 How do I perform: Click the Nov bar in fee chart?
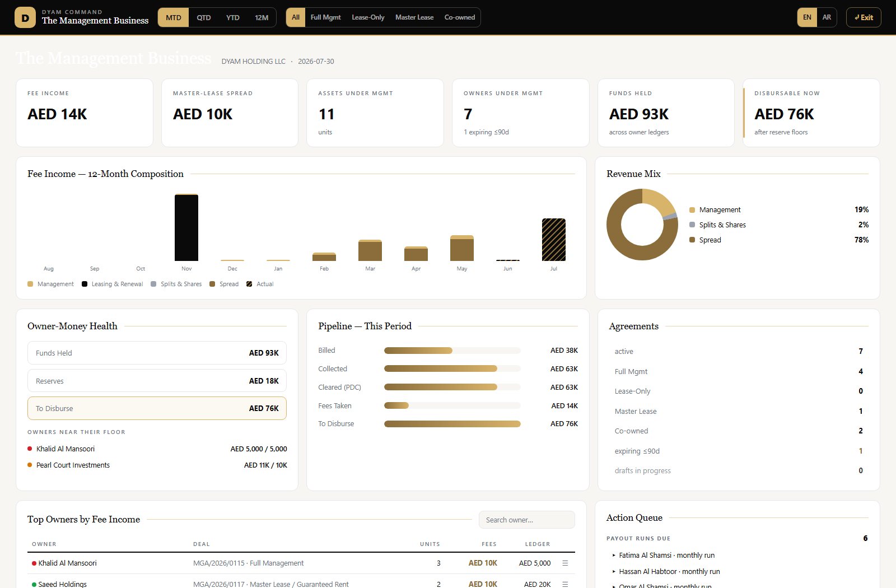click(x=186, y=227)
